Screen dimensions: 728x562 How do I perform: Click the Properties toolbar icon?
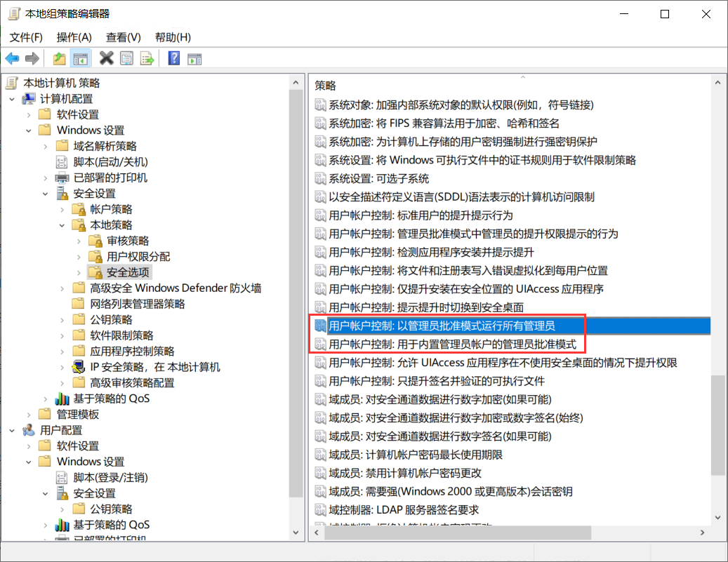[126, 58]
